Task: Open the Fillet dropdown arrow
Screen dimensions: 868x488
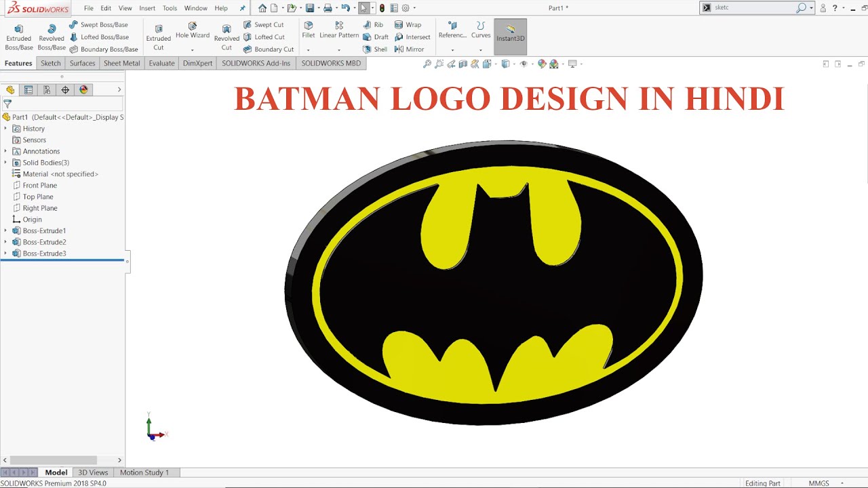Action: 309,49
